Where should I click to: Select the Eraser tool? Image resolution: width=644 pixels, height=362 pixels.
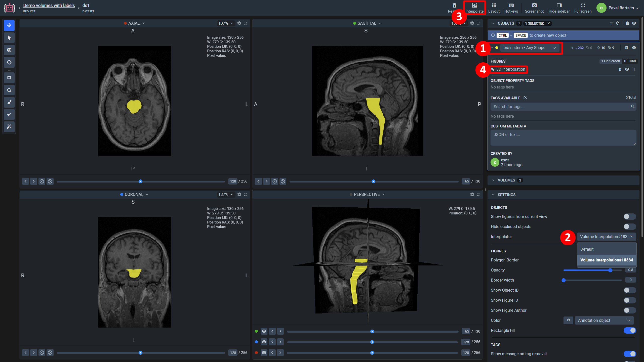tap(9, 114)
